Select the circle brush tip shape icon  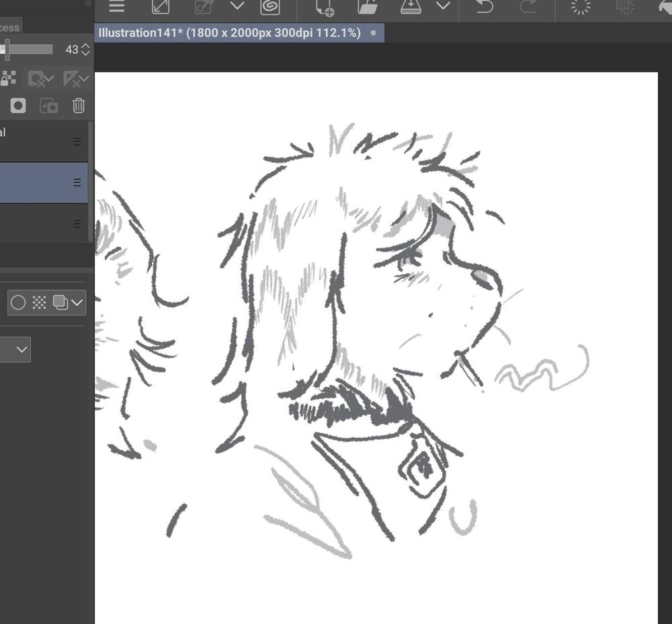point(18,303)
